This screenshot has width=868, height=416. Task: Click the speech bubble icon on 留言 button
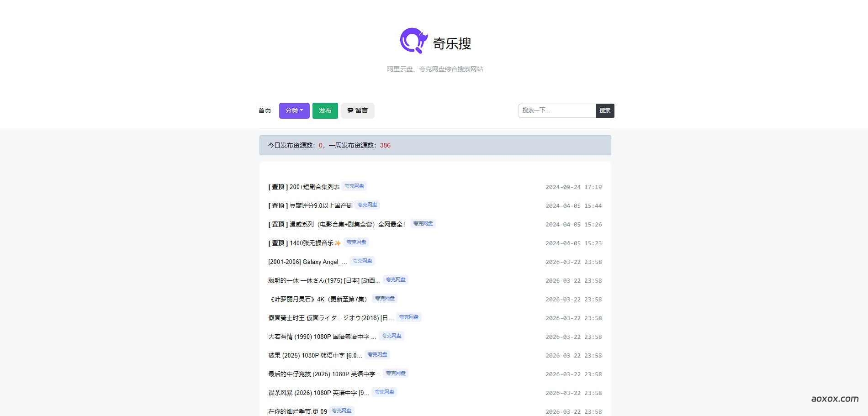350,111
